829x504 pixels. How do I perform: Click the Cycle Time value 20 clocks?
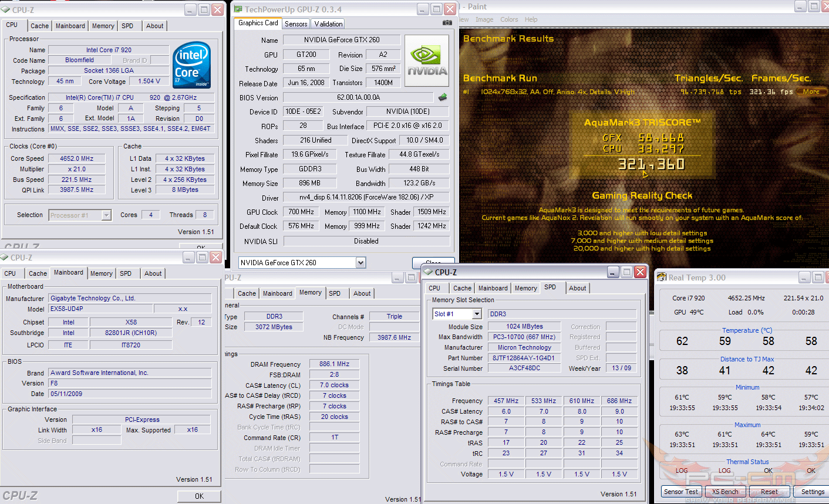[335, 417]
